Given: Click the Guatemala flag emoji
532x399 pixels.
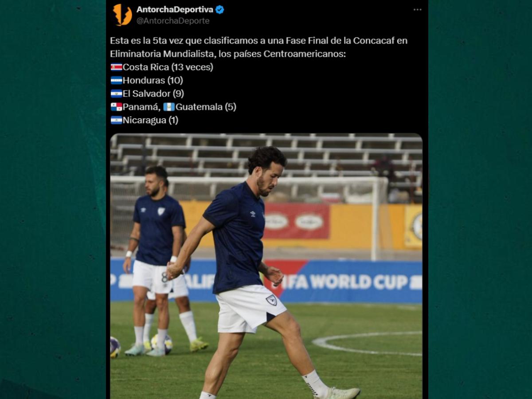Looking at the screenshot, I should (169, 107).
